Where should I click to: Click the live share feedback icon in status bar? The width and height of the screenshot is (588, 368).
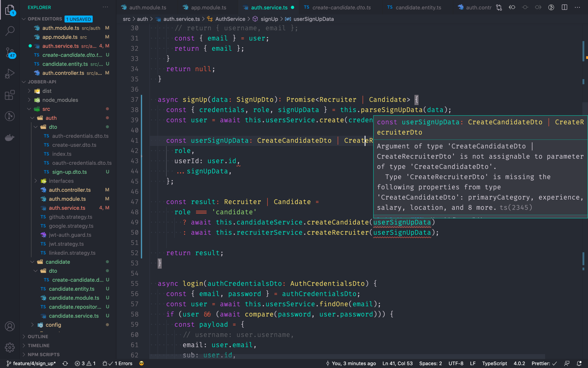[x=567, y=363]
